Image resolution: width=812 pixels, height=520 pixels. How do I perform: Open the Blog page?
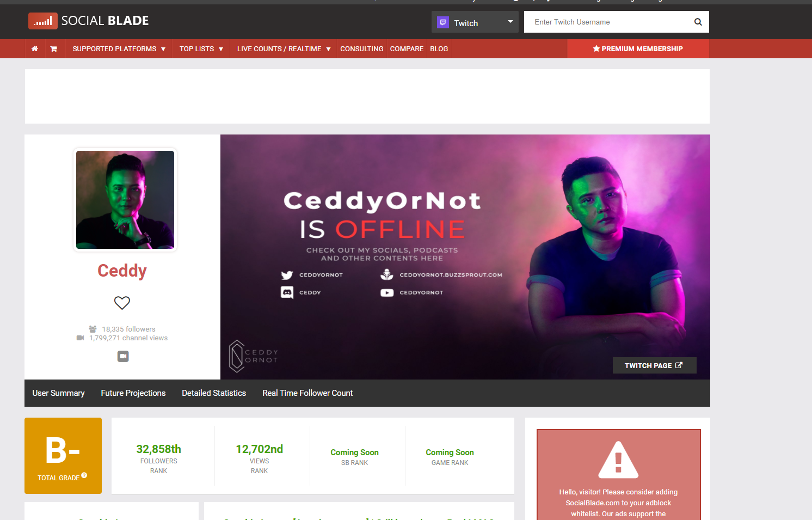[439, 49]
